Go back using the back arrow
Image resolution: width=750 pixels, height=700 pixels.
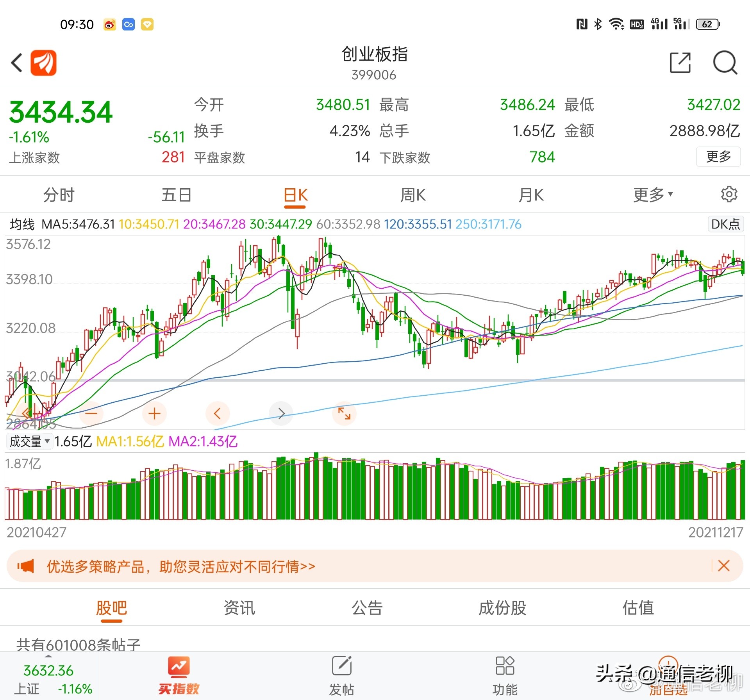point(16,62)
